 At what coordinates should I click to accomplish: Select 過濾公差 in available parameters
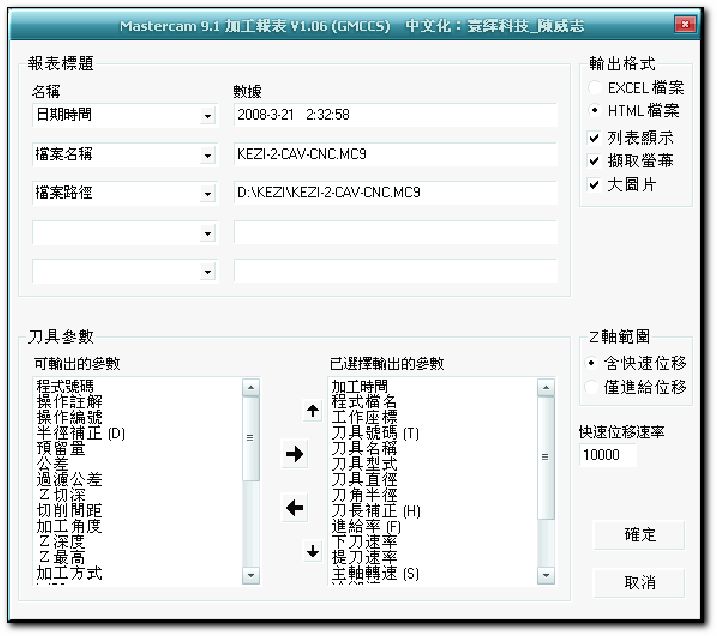click(x=70, y=480)
